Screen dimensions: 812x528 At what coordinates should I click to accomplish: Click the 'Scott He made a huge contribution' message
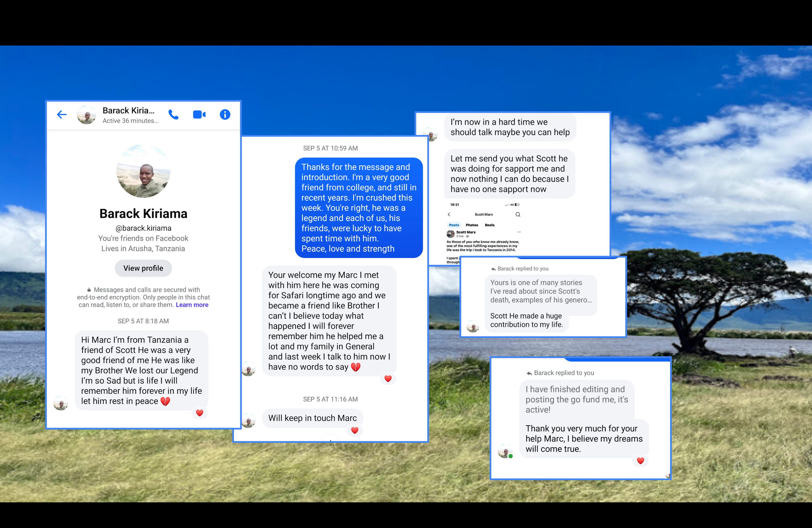(526, 320)
